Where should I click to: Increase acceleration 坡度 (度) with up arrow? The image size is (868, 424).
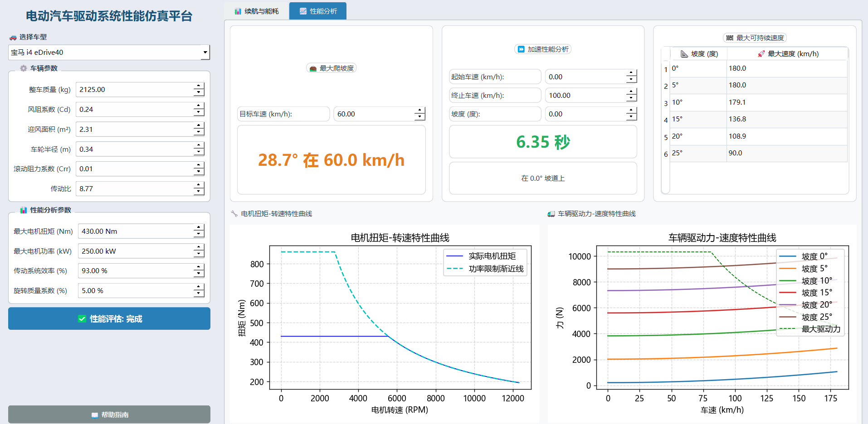[631, 111]
